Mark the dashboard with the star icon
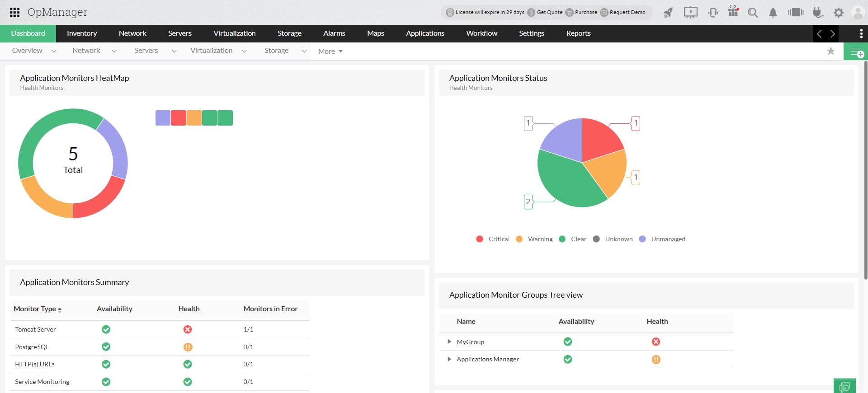The image size is (868, 393). click(x=830, y=51)
